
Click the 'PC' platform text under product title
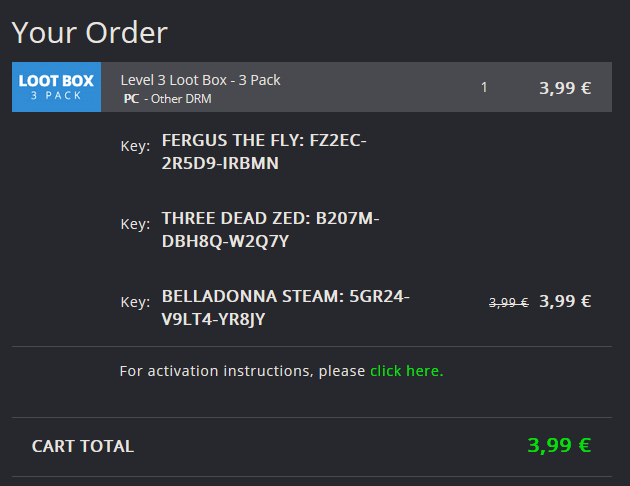point(131,99)
